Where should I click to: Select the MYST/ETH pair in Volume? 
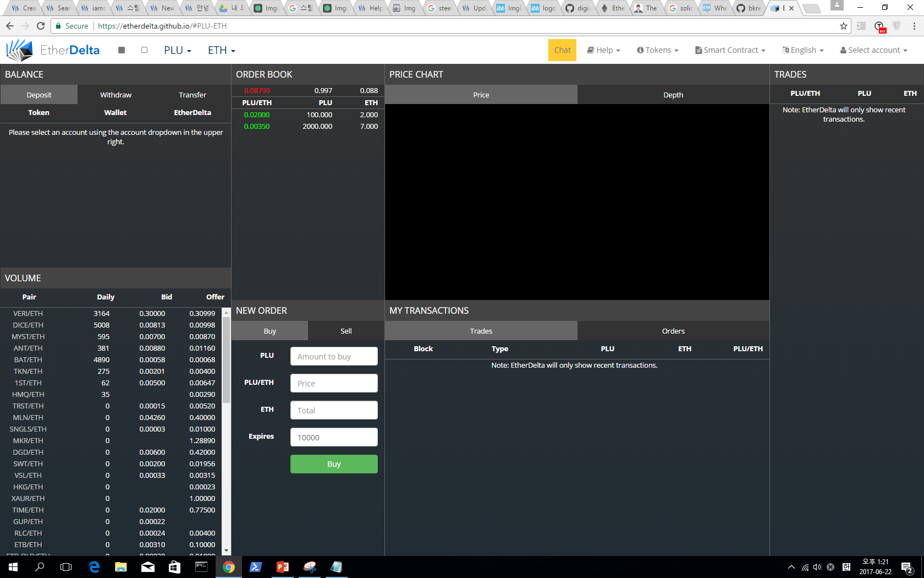[x=28, y=336]
